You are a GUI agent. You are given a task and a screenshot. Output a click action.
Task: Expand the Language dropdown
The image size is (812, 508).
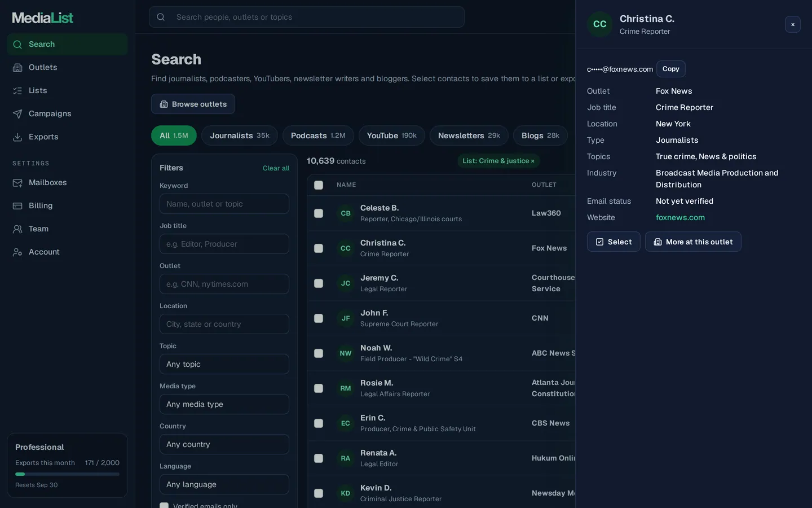pos(224,484)
